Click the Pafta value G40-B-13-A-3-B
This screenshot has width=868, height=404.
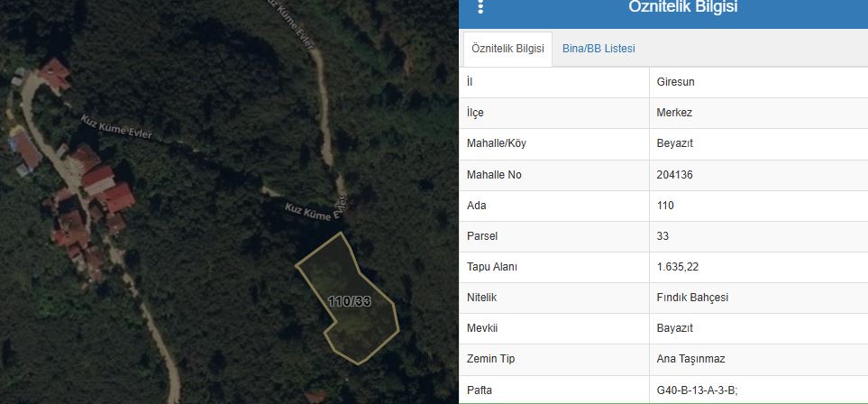click(698, 390)
